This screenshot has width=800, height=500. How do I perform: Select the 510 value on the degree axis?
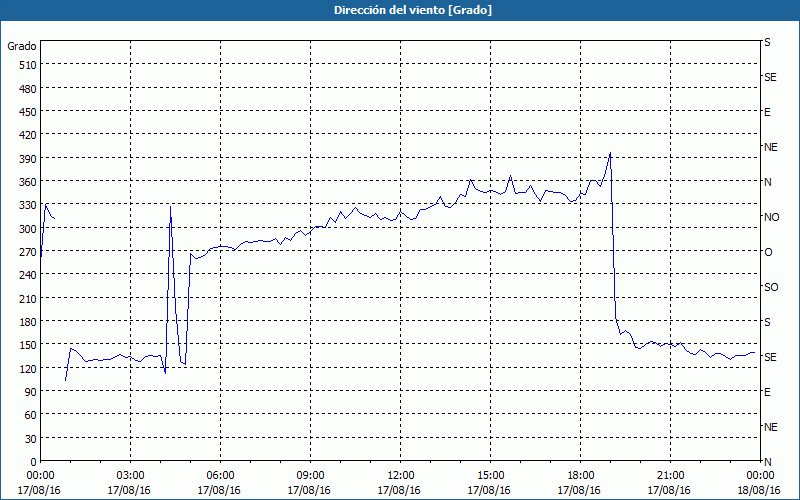29,65
